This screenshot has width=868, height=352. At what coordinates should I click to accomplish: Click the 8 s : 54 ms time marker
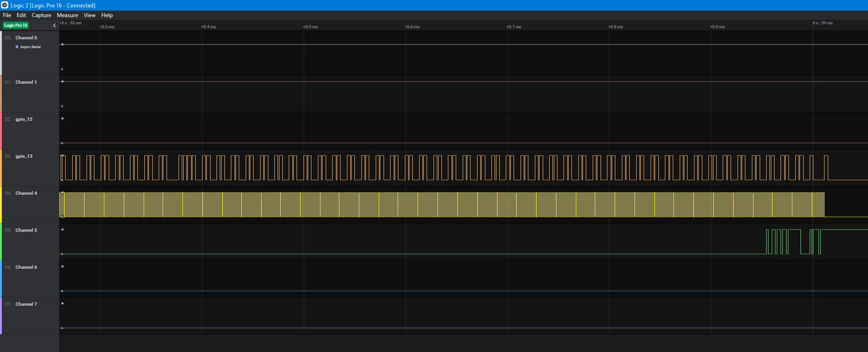pos(822,23)
